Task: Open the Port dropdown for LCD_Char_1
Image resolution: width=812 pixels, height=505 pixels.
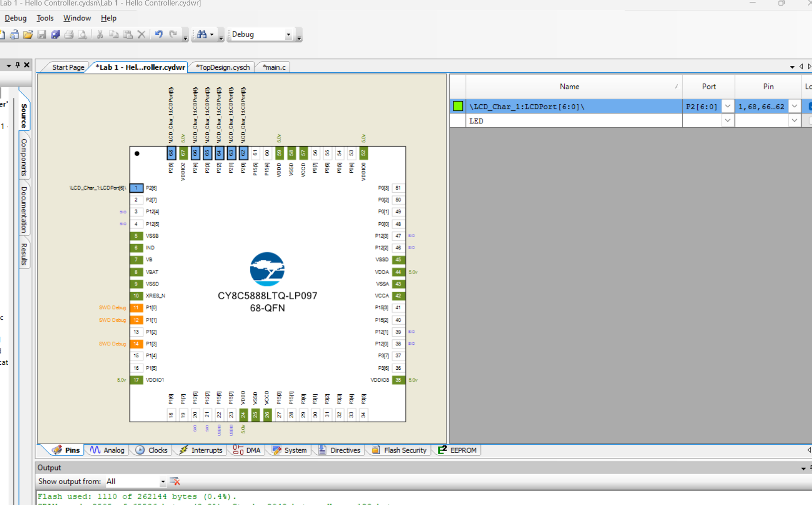Action: tap(728, 106)
